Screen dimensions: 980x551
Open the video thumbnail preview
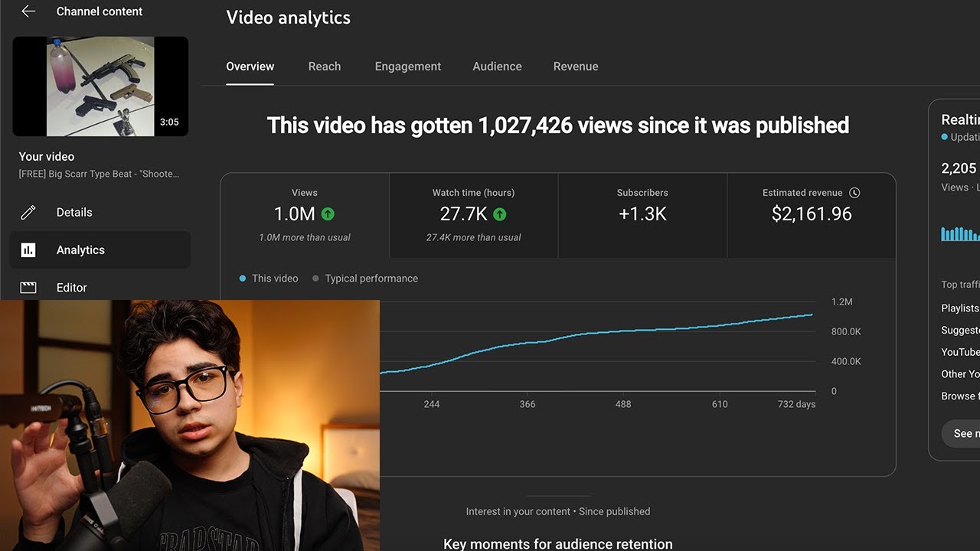(x=100, y=86)
